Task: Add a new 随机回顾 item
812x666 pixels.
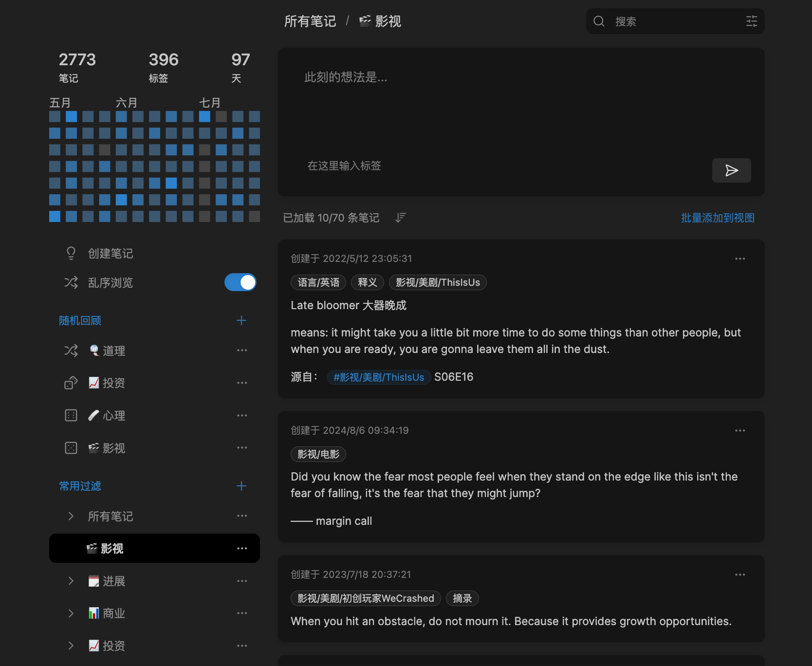Action: [241, 320]
